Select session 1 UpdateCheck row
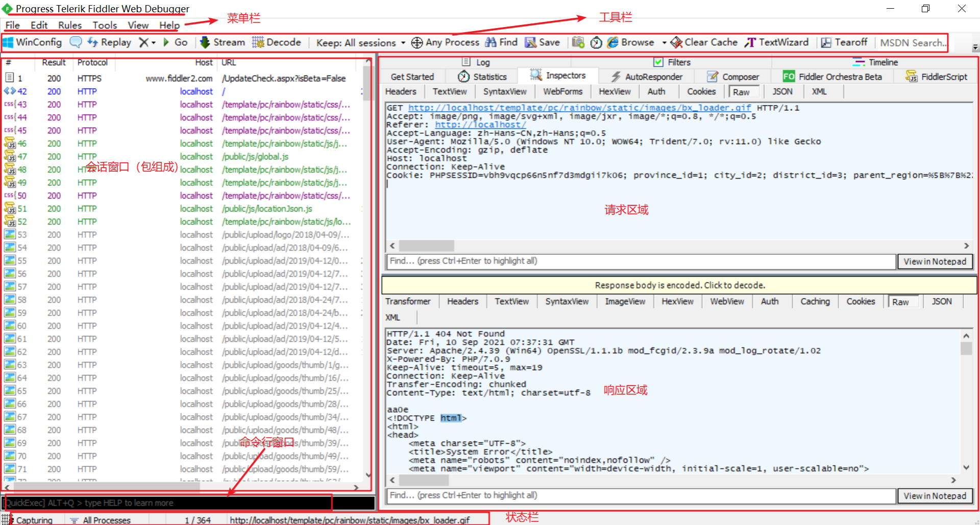980x525 pixels. coord(182,78)
